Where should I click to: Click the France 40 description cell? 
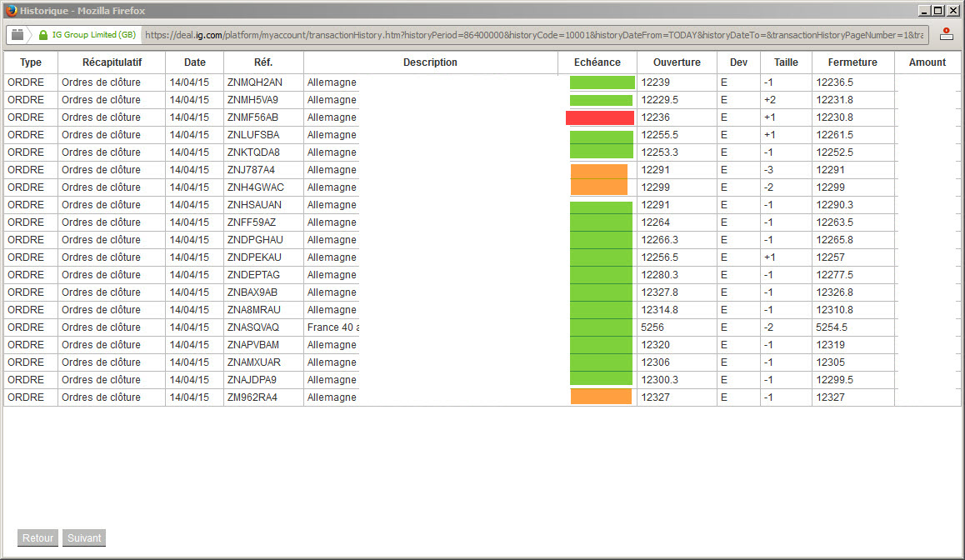tap(333, 327)
